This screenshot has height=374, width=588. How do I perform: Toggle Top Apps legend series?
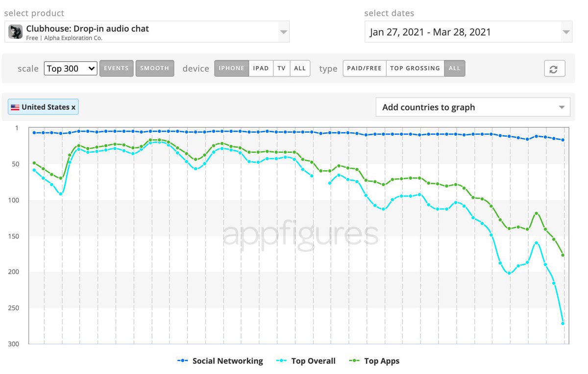[374, 361]
